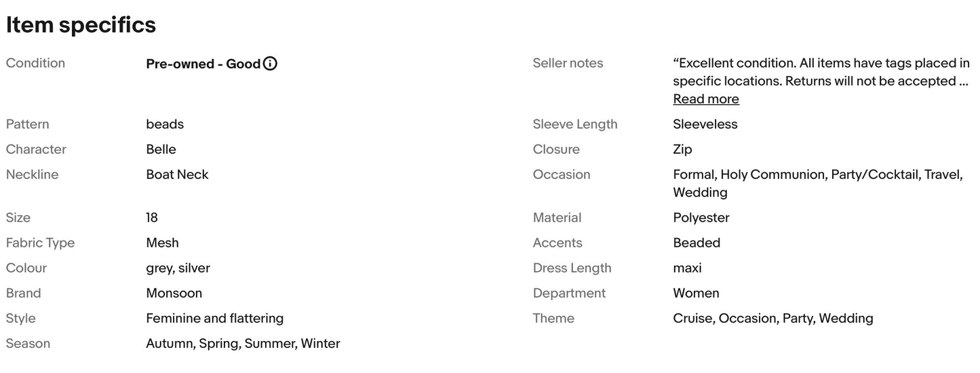Click the Polyester material value
Viewport: 980px width, 373px height.
(701, 218)
